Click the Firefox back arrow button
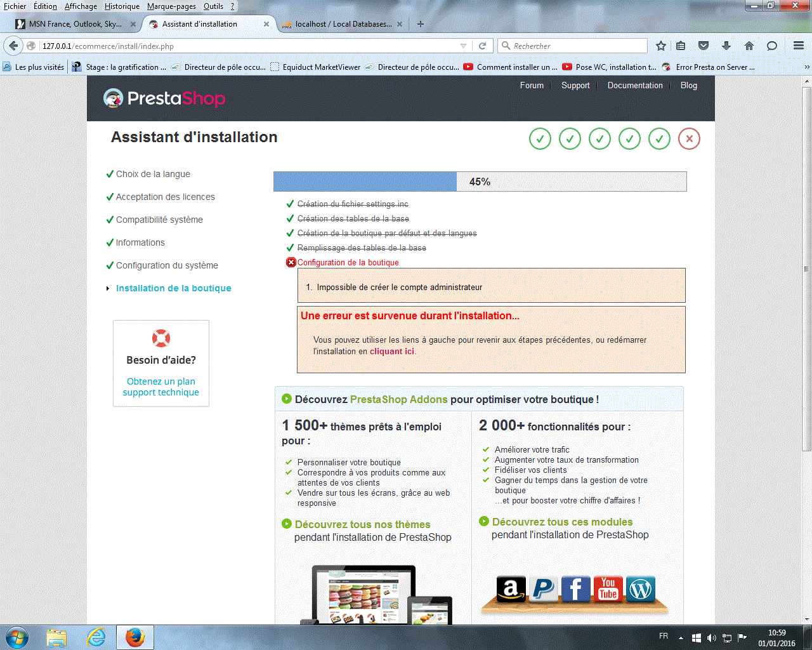Viewport: 812px width, 650px height. point(13,46)
